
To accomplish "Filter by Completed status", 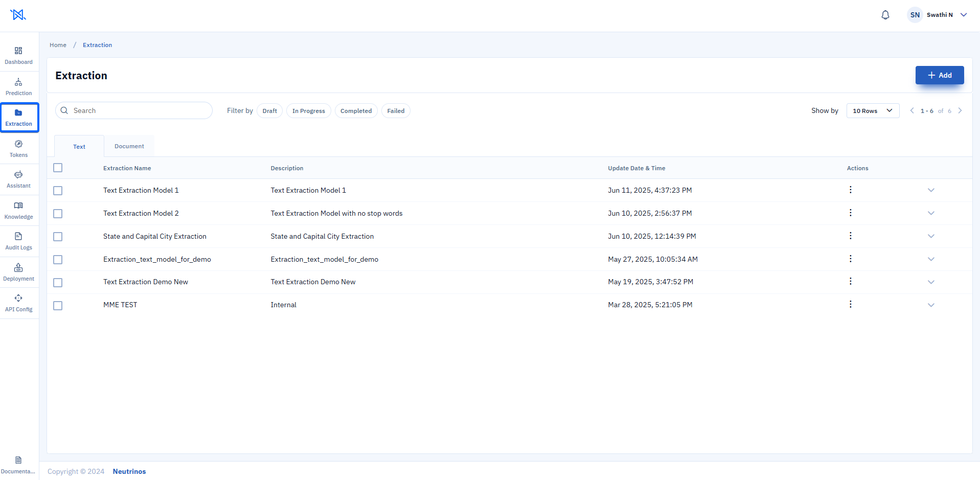I will tap(356, 111).
